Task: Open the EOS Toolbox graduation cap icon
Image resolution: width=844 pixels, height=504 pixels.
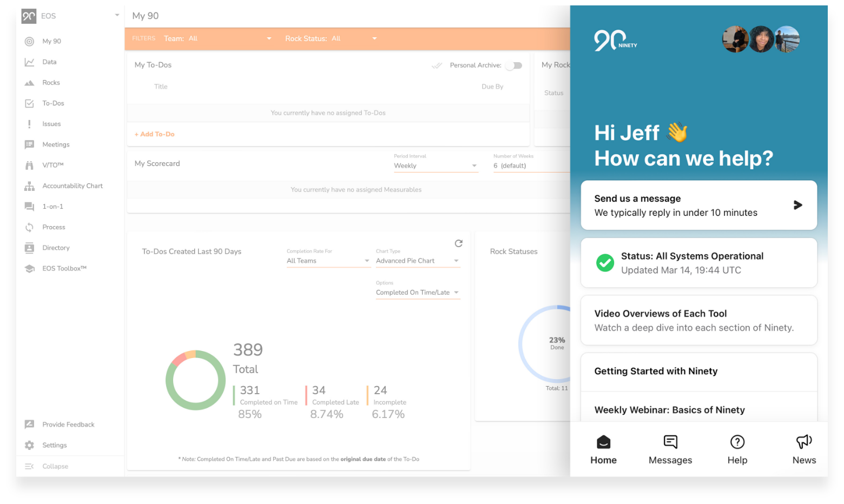Action: pos(29,268)
